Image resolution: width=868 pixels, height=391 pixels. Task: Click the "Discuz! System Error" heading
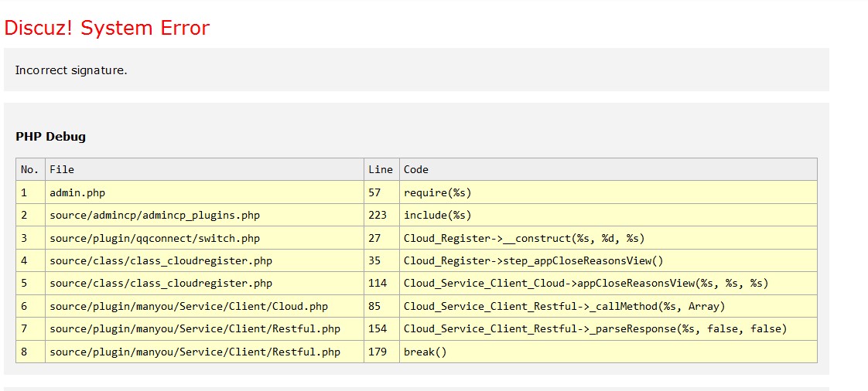click(107, 29)
